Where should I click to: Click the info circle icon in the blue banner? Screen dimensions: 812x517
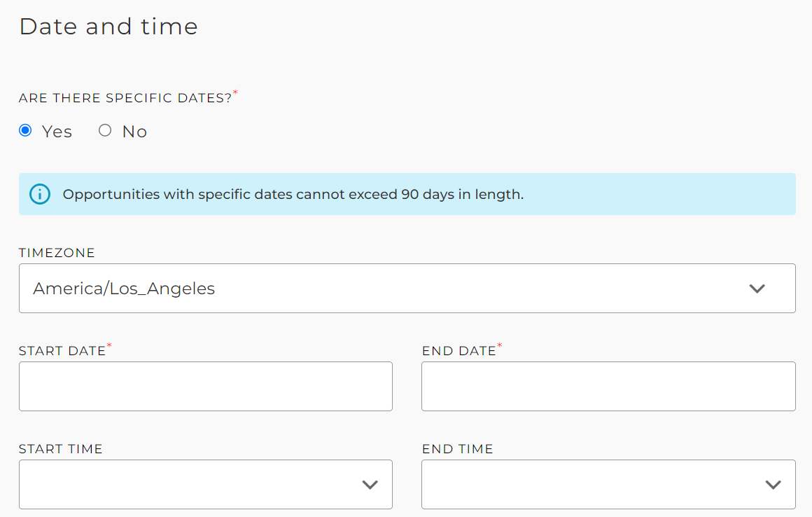40,194
